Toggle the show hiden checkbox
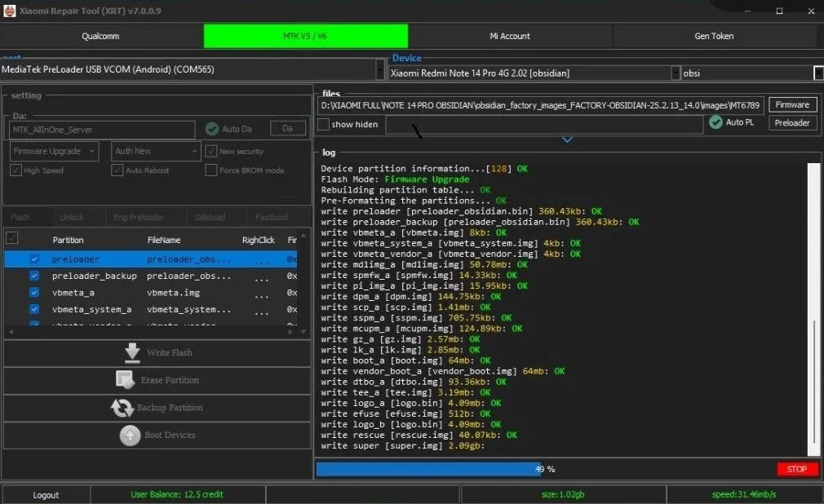 click(x=324, y=125)
